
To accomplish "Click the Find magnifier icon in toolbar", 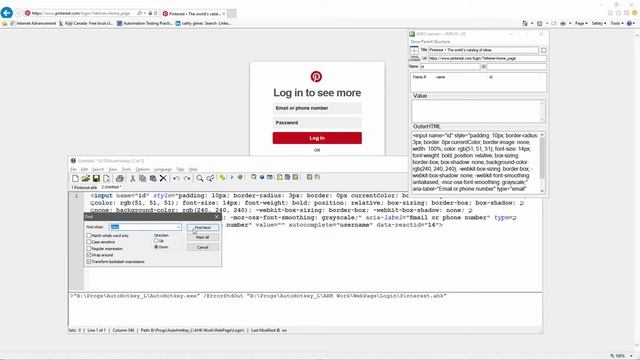I will pos(200,178).
